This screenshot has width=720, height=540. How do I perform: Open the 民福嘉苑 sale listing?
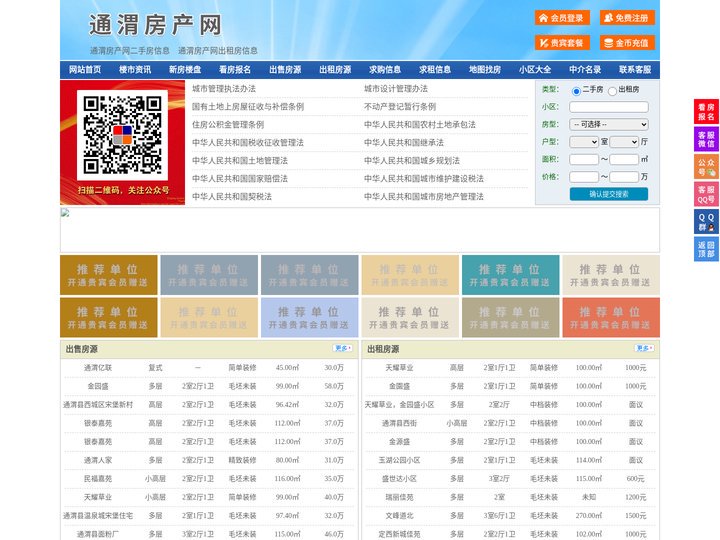(x=98, y=478)
